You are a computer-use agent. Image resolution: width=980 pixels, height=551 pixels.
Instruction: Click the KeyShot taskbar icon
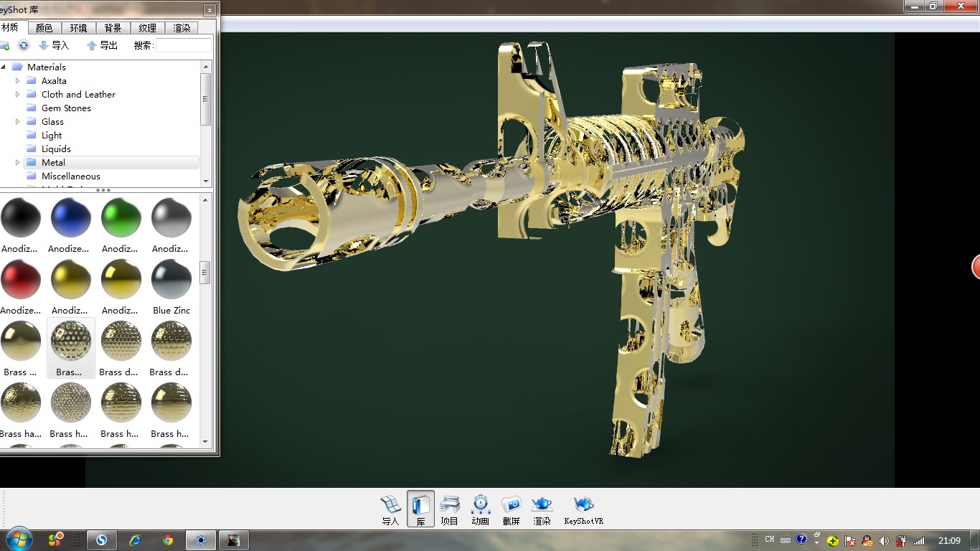(x=201, y=540)
